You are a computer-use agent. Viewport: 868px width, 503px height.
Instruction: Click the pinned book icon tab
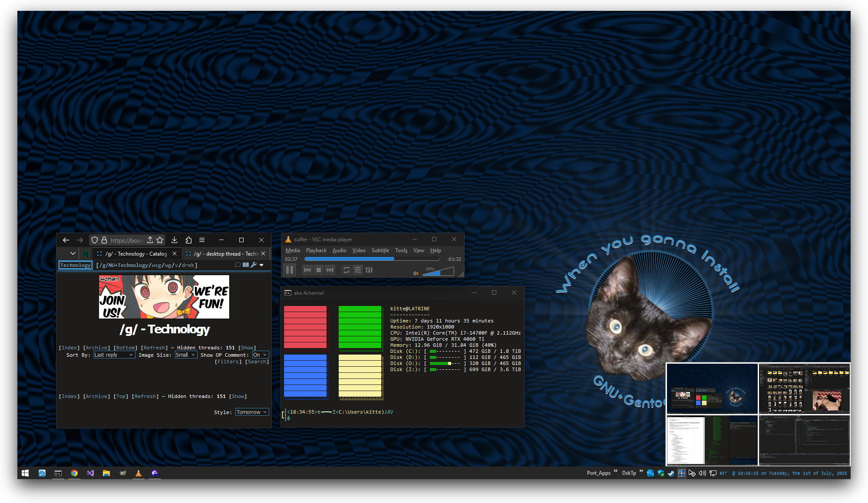pos(86,253)
